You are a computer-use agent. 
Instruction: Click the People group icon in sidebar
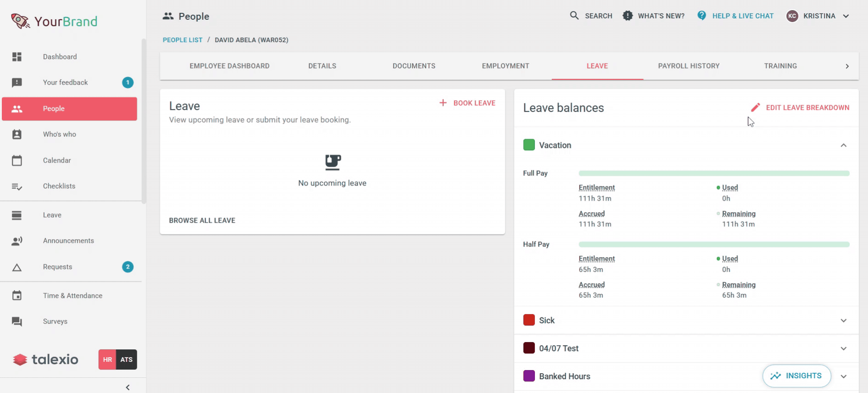(x=17, y=109)
